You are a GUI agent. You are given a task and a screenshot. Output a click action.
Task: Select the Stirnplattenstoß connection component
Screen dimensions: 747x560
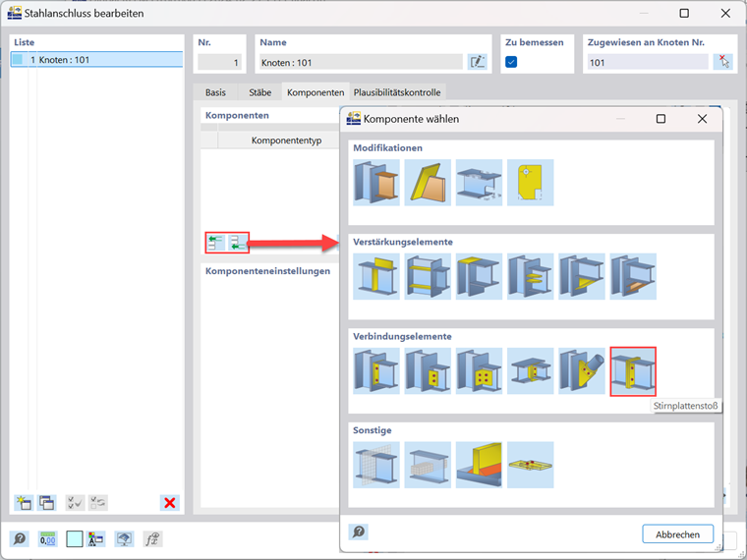(633, 371)
